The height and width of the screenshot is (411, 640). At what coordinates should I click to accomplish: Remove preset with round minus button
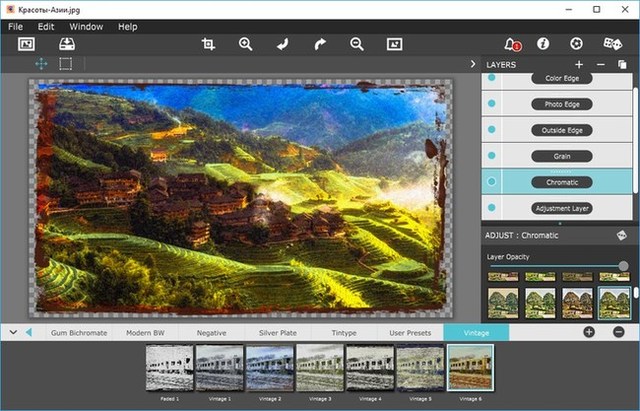(x=619, y=332)
